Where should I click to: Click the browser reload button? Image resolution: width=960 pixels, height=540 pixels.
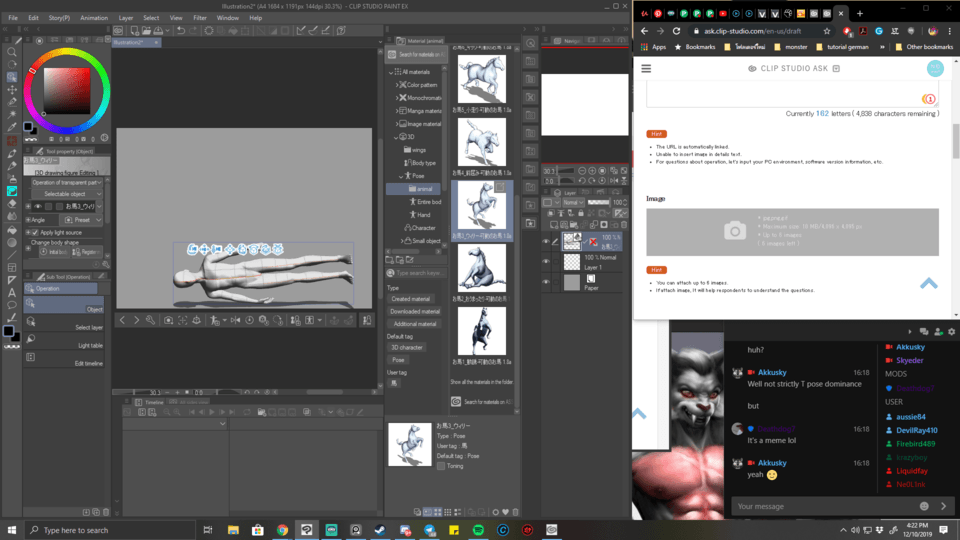point(676,31)
